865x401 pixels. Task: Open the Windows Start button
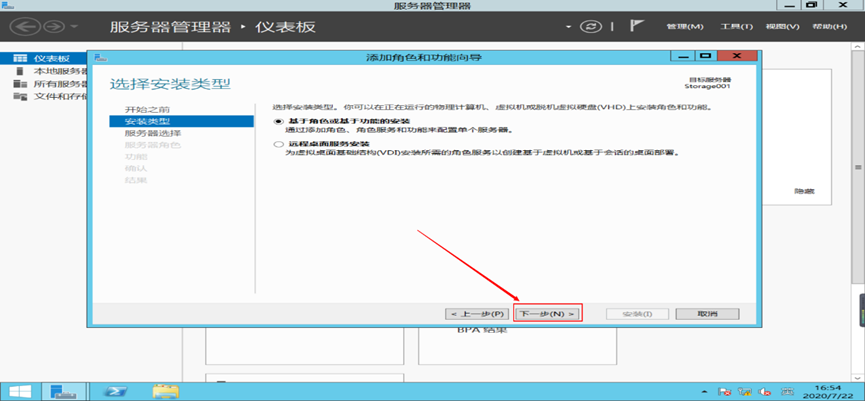pyautogui.click(x=18, y=391)
